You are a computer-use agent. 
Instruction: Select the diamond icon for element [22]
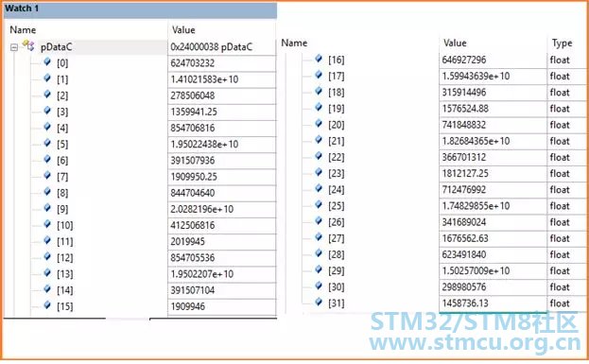(319, 155)
